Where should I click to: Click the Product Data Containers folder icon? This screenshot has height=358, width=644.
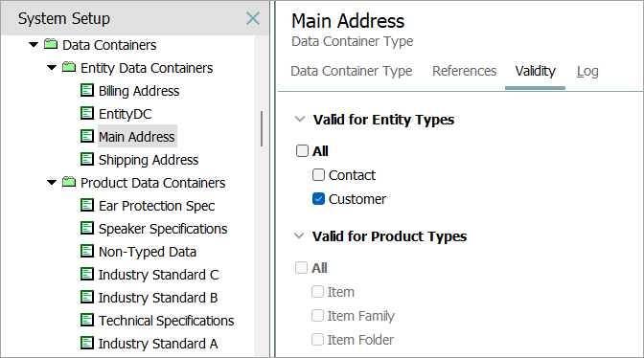(x=69, y=182)
